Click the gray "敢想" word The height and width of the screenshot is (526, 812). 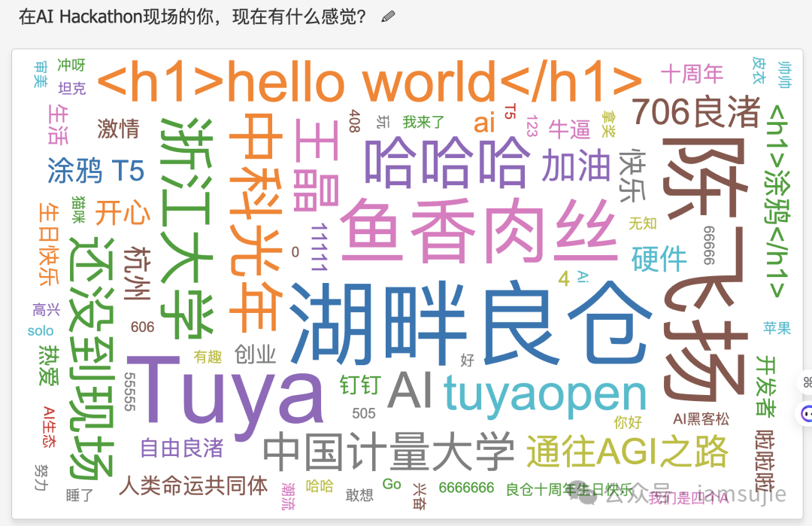pos(359,495)
